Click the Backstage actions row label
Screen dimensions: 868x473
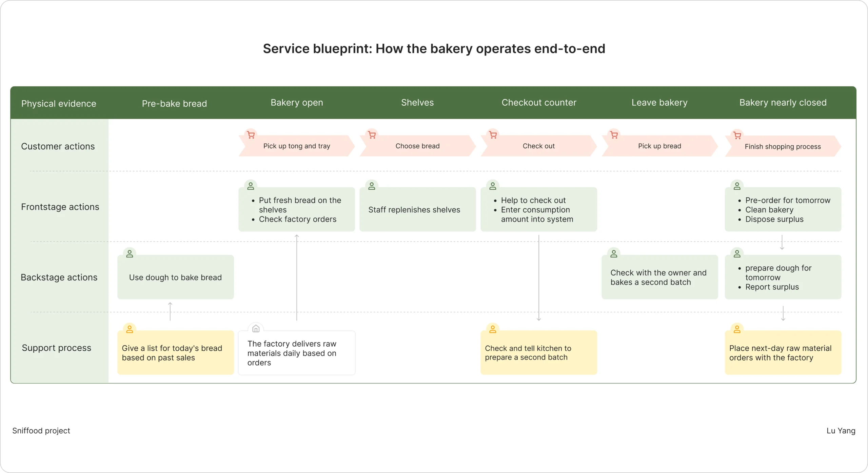[59, 277]
